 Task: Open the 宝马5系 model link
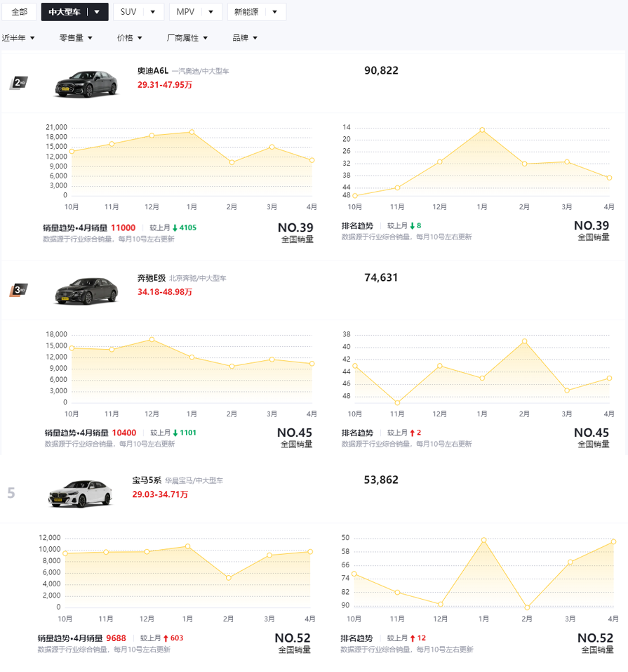147,480
